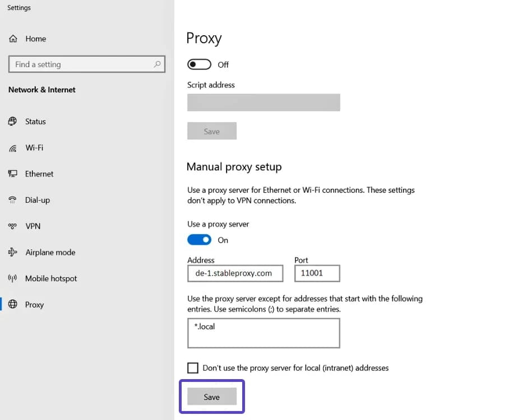Click the Address field showing de-1.stableproxy.com
The image size is (527, 420).
tap(235, 273)
